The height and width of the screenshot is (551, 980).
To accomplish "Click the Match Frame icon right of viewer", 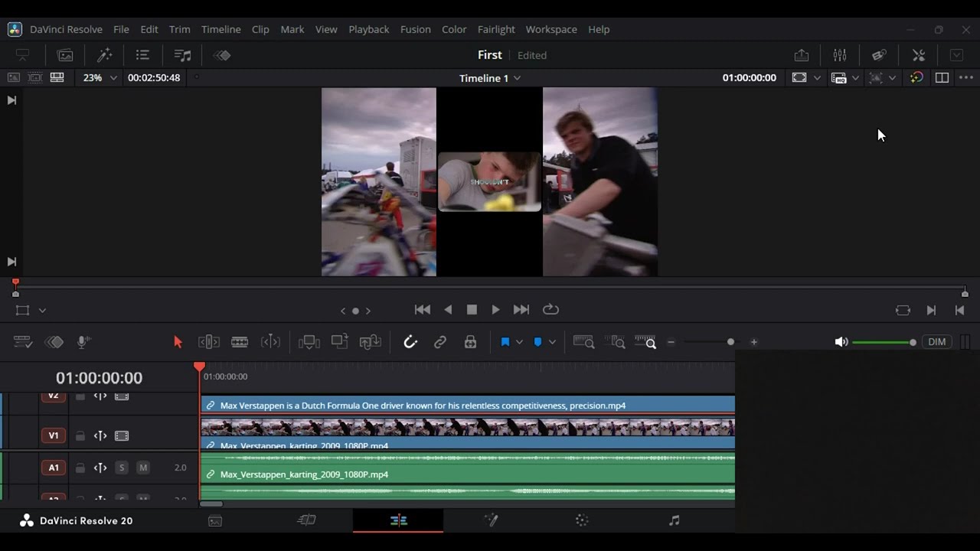I will (x=903, y=310).
